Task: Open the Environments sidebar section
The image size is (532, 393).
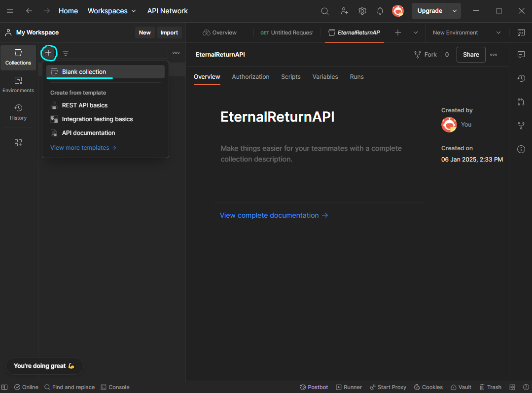Action: pos(18,85)
